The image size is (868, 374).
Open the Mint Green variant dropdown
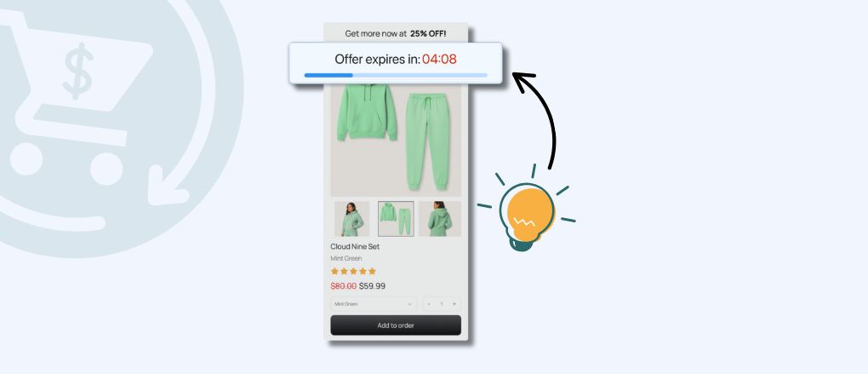pos(374,303)
